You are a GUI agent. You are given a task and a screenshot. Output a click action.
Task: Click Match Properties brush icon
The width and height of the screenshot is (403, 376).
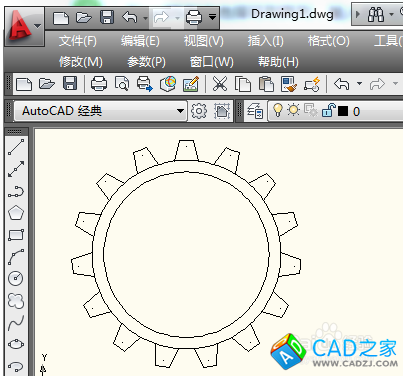(289, 84)
